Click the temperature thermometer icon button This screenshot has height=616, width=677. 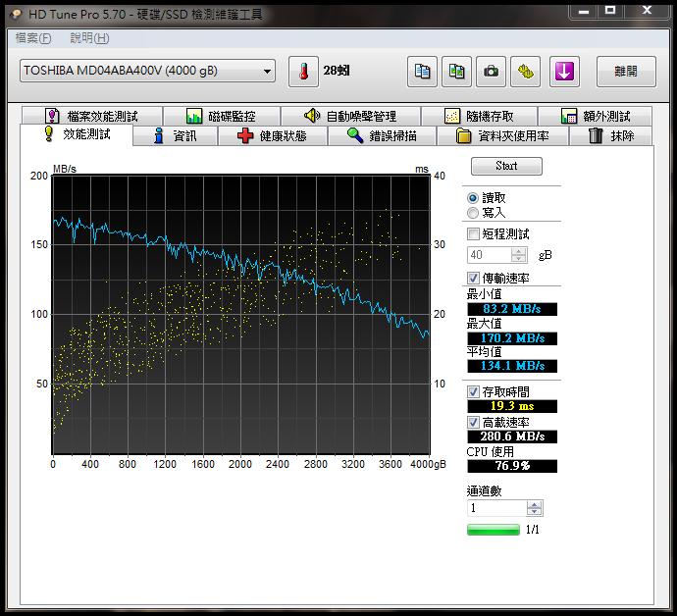pos(303,72)
